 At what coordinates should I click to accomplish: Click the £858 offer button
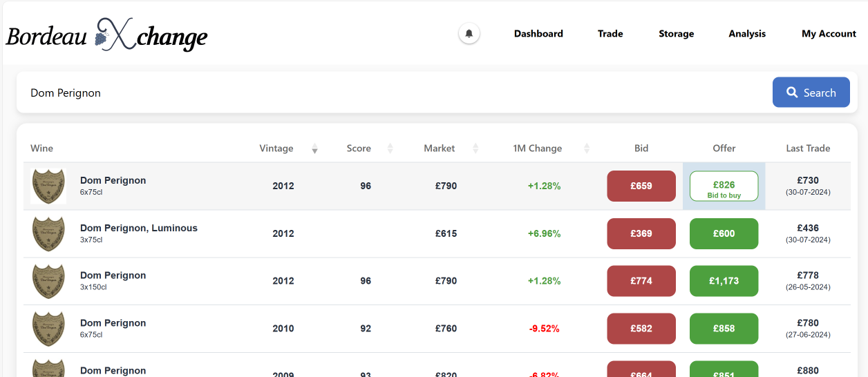click(x=724, y=329)
